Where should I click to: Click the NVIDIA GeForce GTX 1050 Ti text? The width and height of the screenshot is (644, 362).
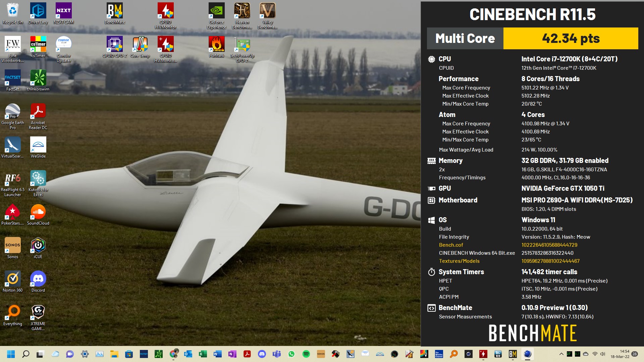click(563, 188)
